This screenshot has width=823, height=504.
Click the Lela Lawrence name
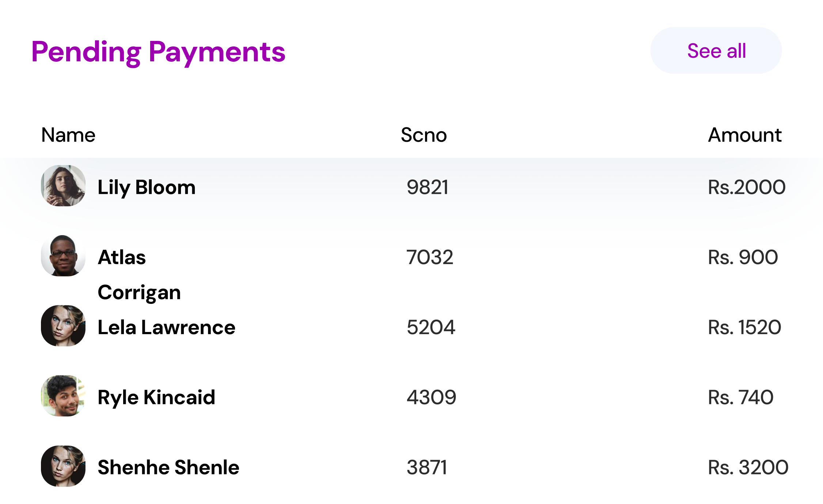tap(167, 327)
